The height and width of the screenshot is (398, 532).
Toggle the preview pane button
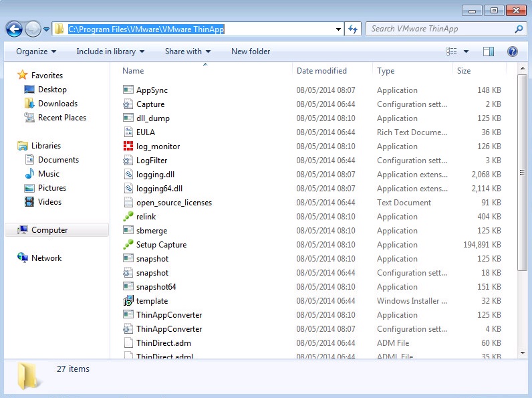tap(489, 52)
